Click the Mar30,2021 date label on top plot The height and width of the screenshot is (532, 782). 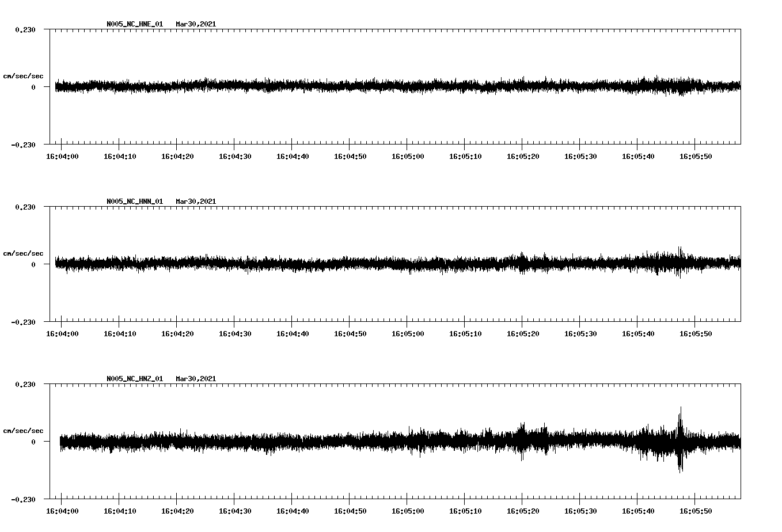(196, 24)
